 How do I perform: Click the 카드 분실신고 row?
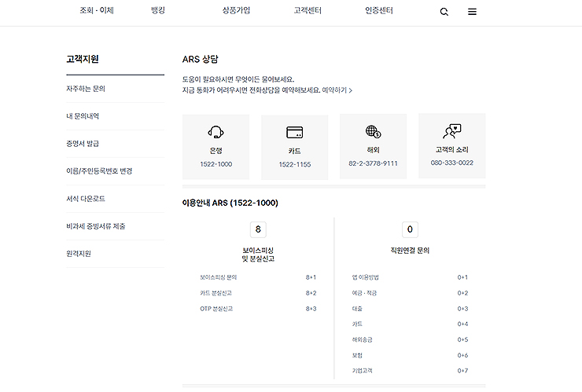click(x=258, y=293)
